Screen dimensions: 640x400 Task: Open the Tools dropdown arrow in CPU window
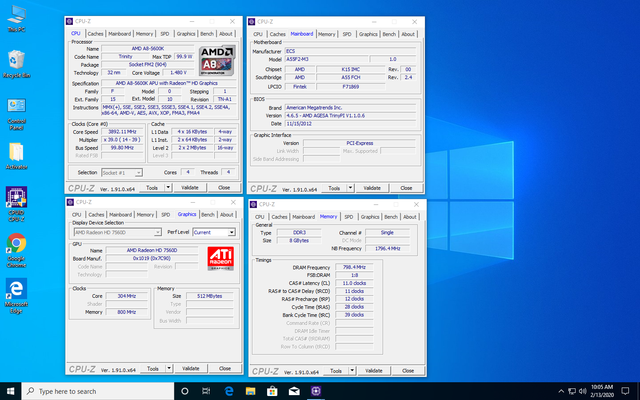pyautogui.click(x=168, y=187)
